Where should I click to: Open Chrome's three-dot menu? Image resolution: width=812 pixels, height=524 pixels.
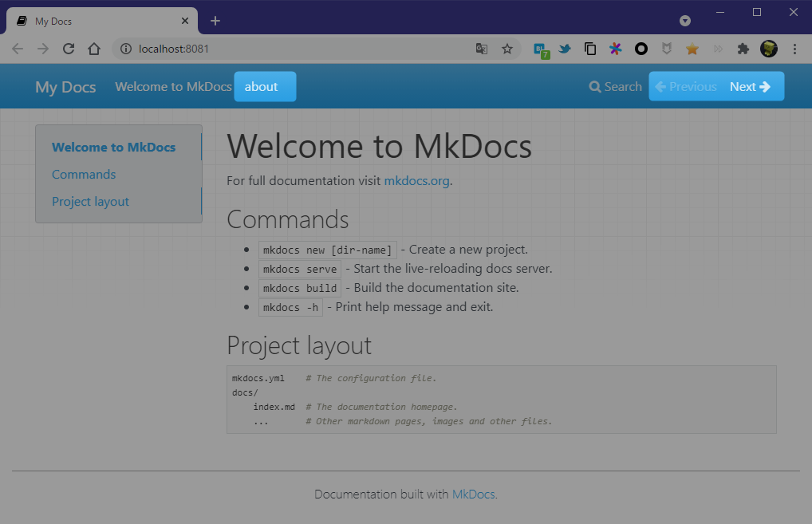(794, 49)
